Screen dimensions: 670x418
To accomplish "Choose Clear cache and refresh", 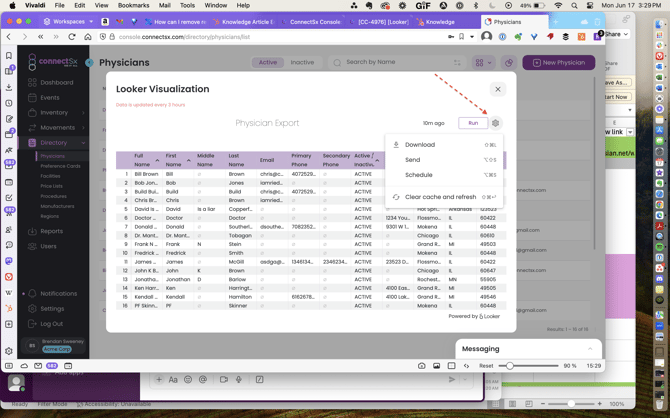I will pyautogui.click(x=440, y=197).
